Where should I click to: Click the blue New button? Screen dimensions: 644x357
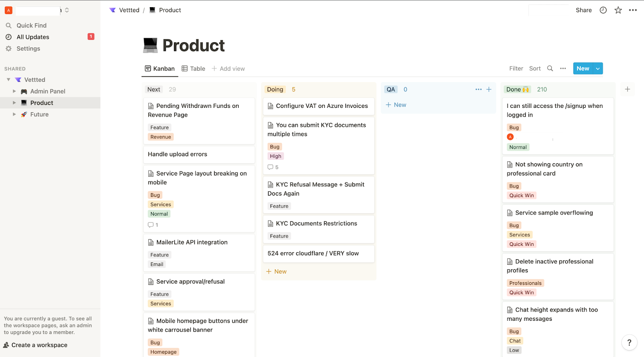tap(583, 68)
